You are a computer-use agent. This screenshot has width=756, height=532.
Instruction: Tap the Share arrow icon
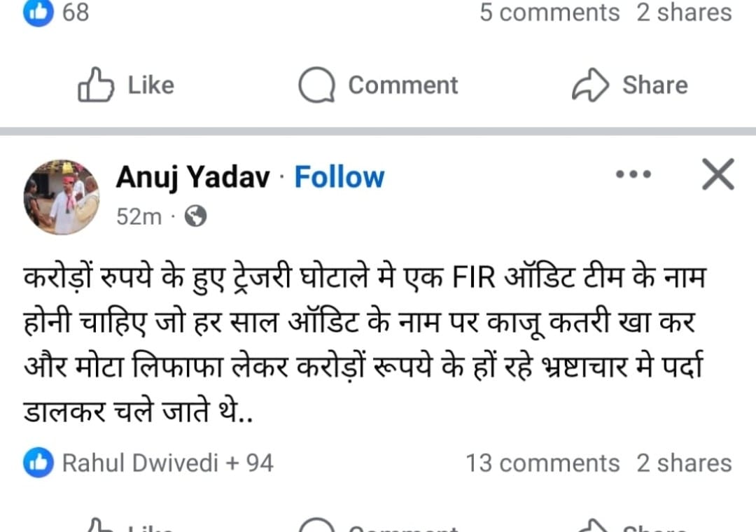click(x=591, y=85)
